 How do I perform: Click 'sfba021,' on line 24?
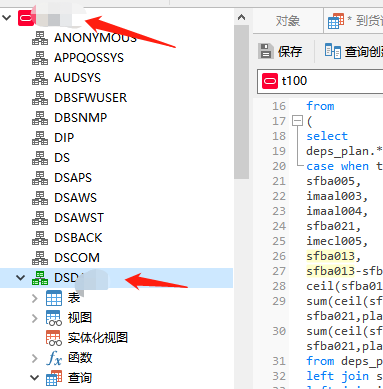[x=334, y=226]
